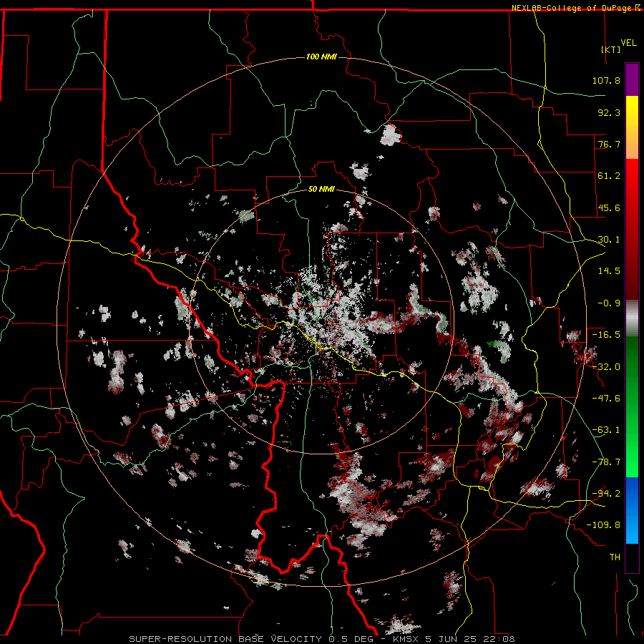Screen dimensions: 644x644
Task: Click the -109.8 velocity scale value
Action: (x=603, y=525)
